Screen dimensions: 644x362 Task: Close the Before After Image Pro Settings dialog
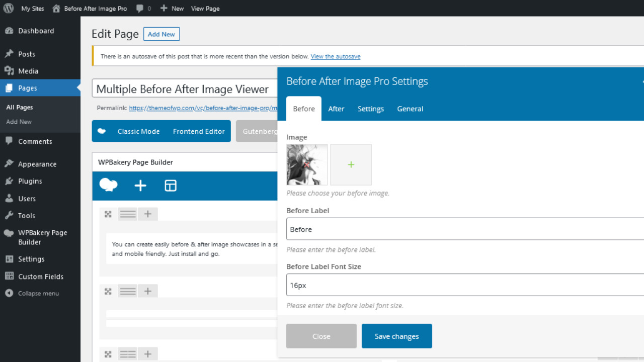tap(321, 336)
